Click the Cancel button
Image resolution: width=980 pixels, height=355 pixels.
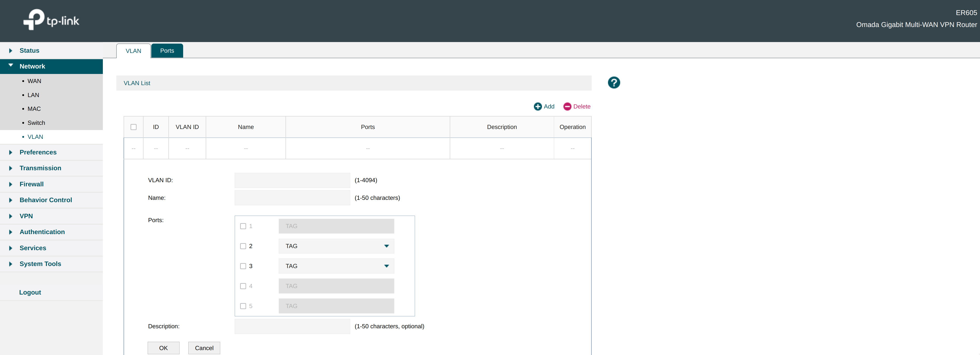click(x=204, y=348)
